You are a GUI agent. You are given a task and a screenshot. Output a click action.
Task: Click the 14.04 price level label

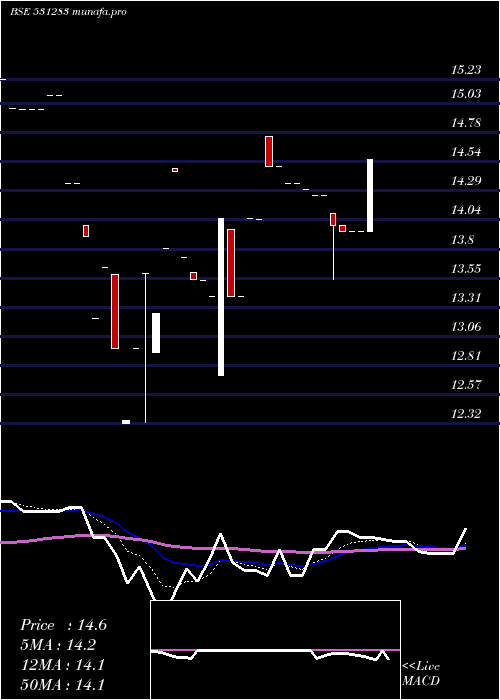(x=466, y=210)
